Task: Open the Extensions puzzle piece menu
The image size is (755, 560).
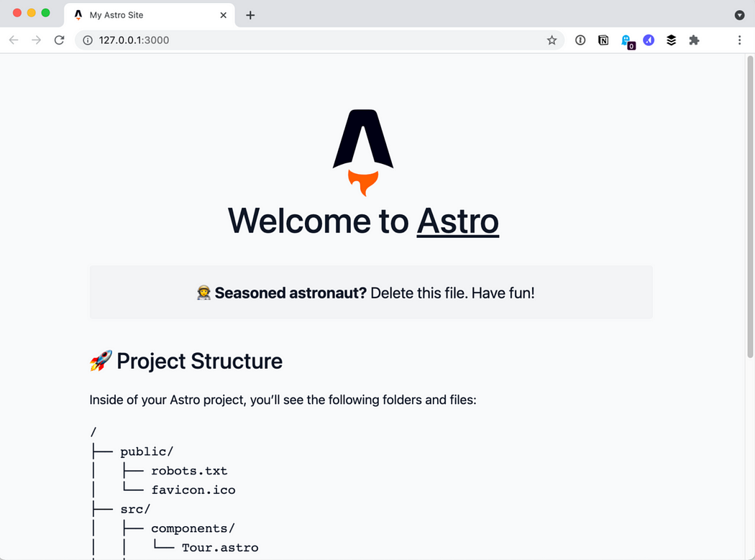Action: tap(694, 40)
